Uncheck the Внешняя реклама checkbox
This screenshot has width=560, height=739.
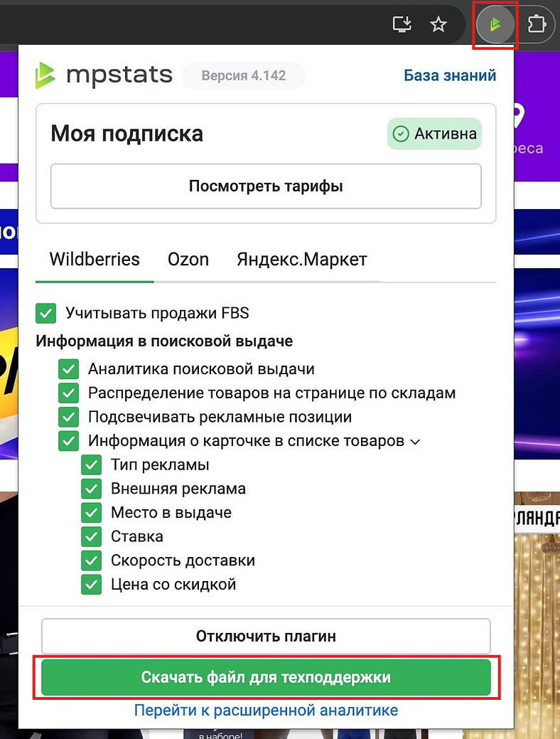click(92, 489)
